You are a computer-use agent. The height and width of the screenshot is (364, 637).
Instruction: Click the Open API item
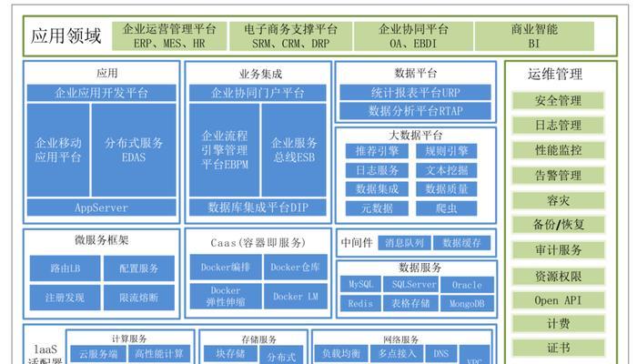coord(558,300)
